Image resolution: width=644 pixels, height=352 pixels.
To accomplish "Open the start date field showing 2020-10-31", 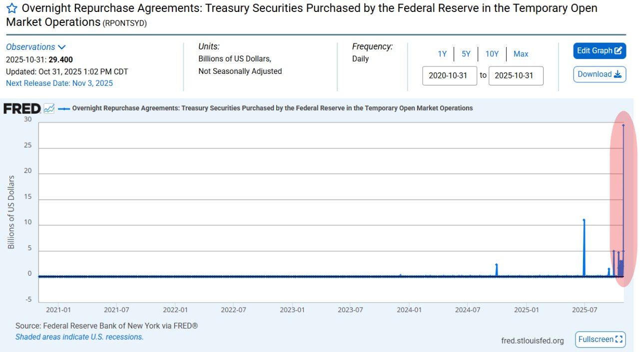I will click(x=450, y=75).
